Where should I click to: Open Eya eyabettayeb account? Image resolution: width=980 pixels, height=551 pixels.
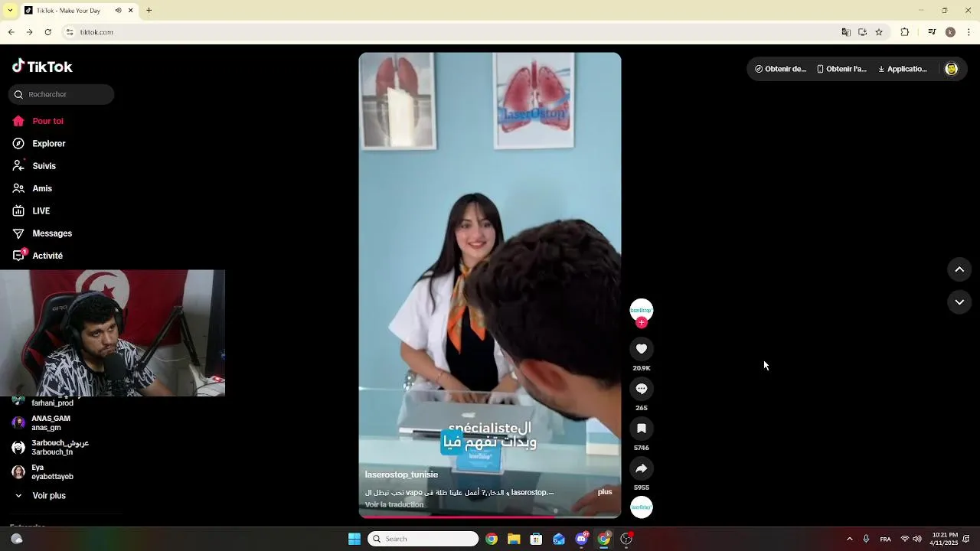point(43,472)
